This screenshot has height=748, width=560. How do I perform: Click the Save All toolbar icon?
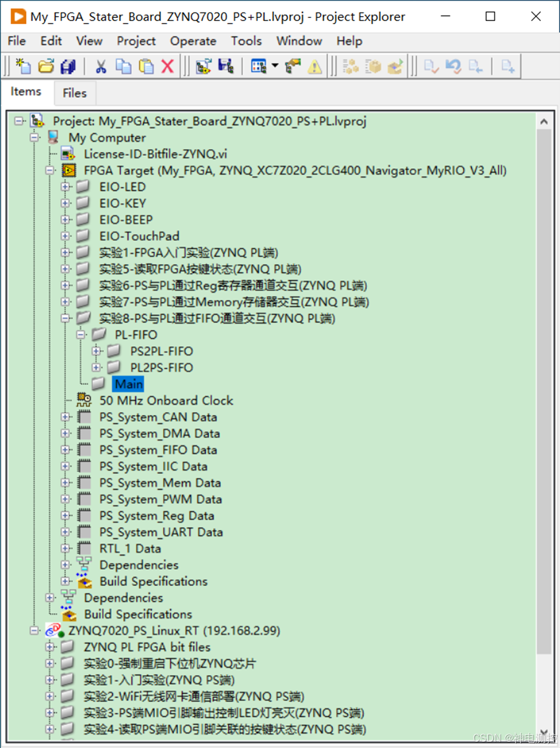pos(68,66)
